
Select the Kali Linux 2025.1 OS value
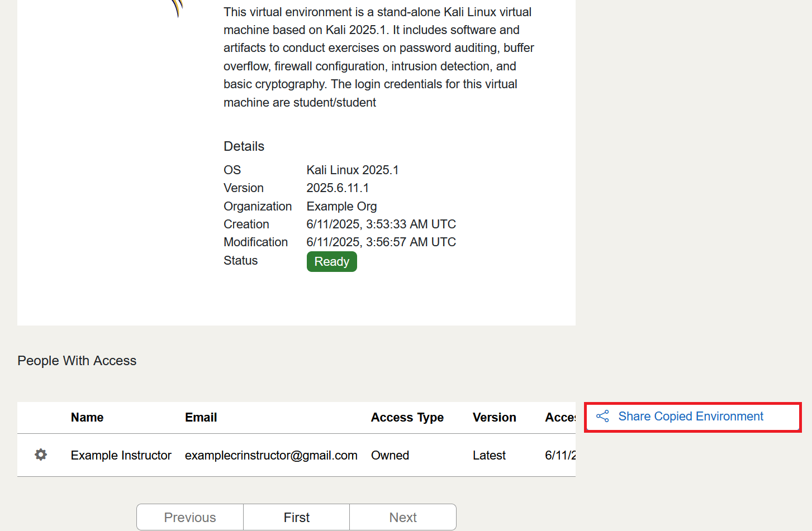353,170
